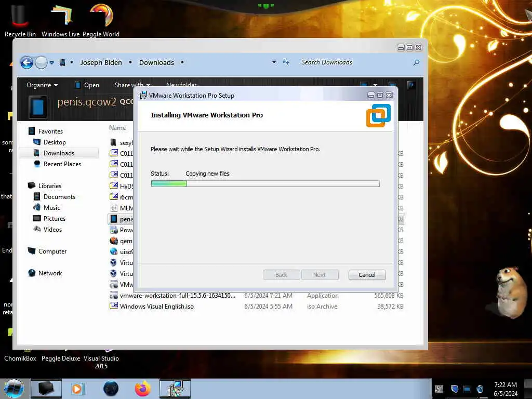Open the view options dropdown in Explorer toolbar
The height and width of the screenshot is (399, 532).
[375, 85]
